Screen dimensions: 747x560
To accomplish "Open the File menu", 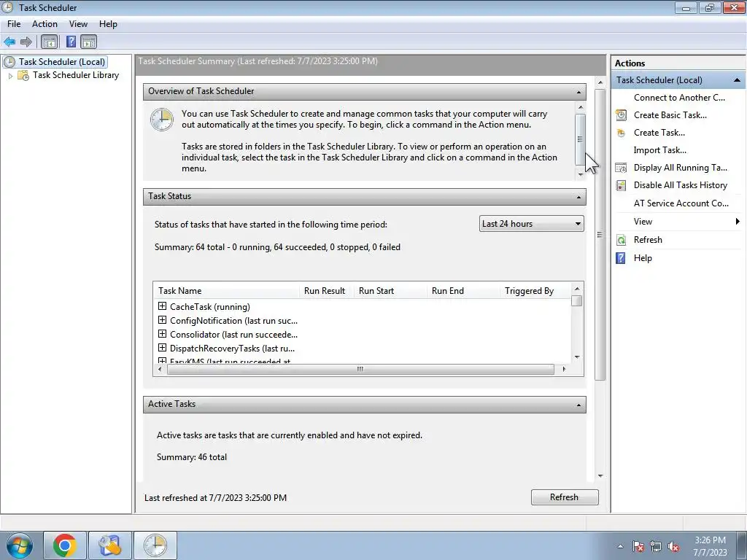I will tap(14, 24).
